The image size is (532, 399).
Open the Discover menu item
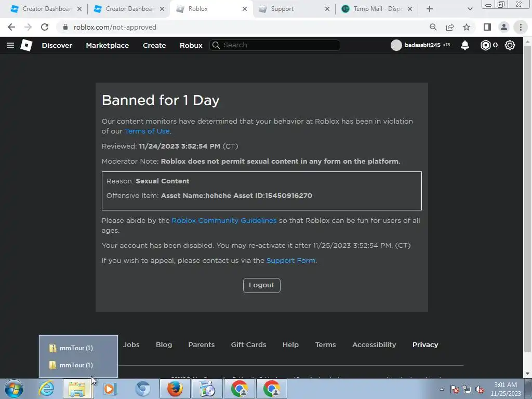click(x=57, y=46)
